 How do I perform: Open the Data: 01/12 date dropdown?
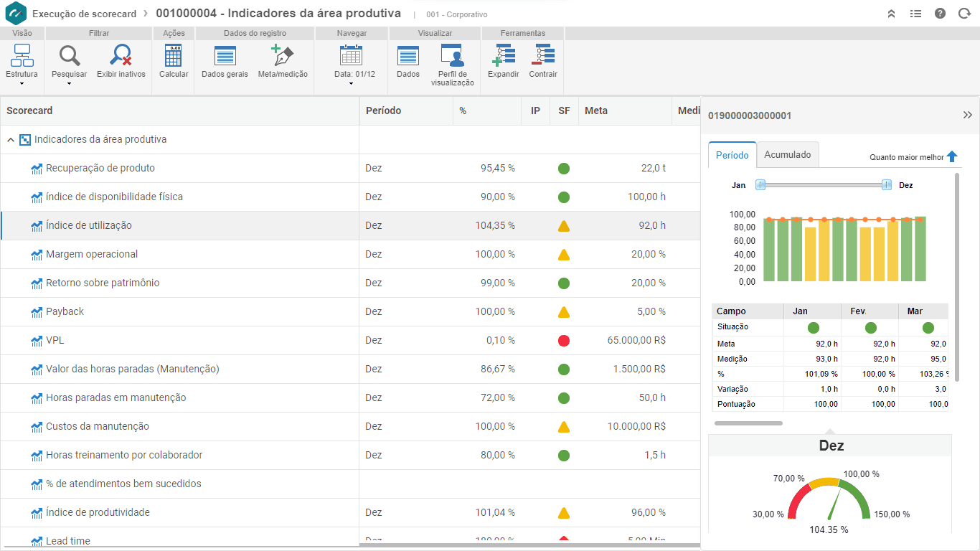351,83
